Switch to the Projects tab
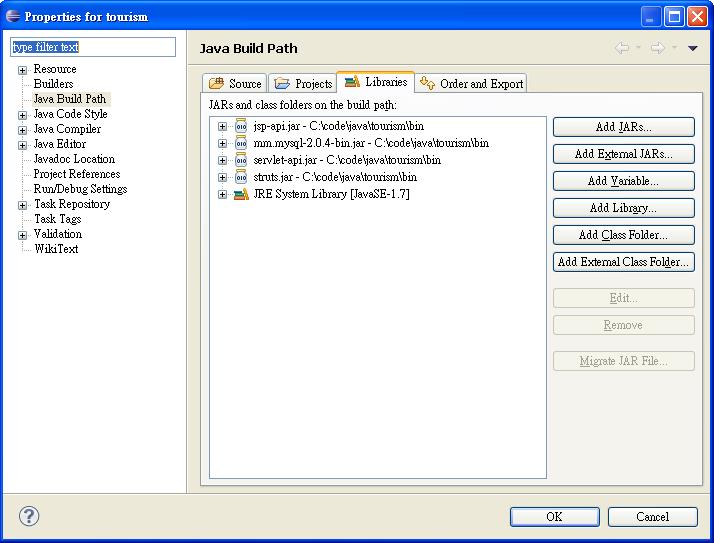This screenshot has height=543, width=714. (x=303, y=84)
